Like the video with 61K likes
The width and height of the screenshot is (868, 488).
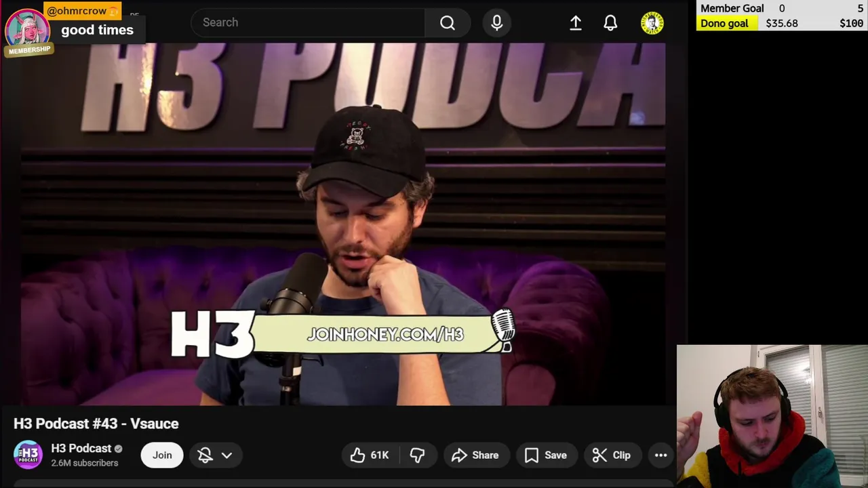[370, 455]
